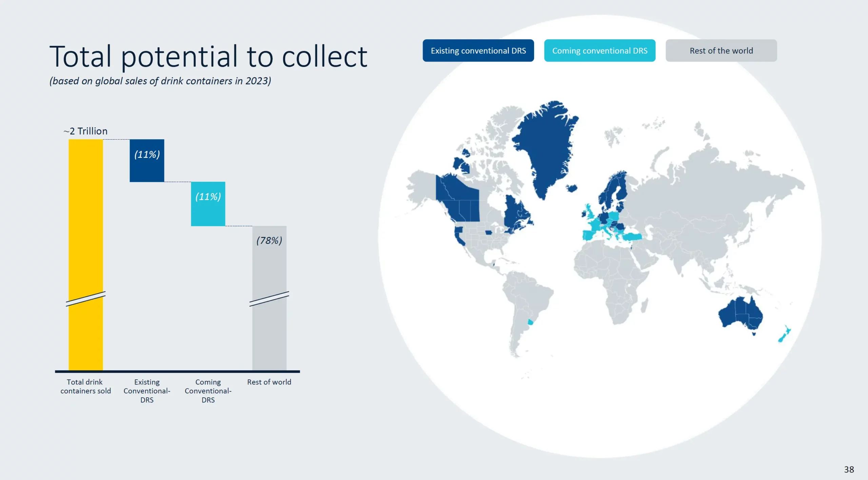Click the Coming conventional DRS legend button
Viewport: 868px width, 480px height.
click(599, 50)
